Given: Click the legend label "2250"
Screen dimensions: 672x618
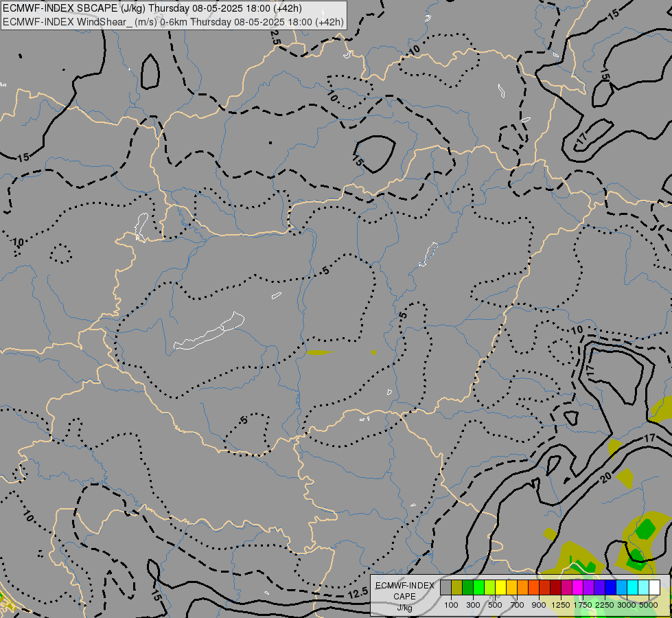Looking at the screenshot, I should (x=605, y=605).
